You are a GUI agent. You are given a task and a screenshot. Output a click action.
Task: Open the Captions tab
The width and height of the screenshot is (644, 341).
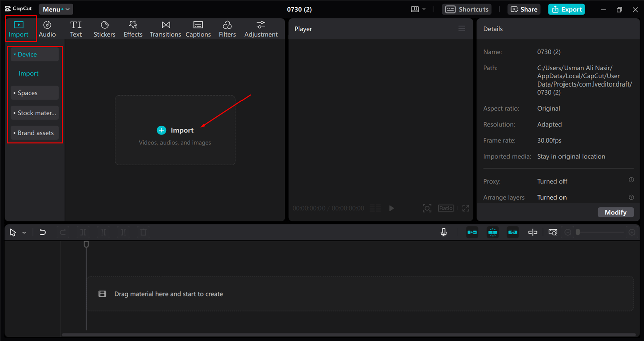[x=198, y=29]
